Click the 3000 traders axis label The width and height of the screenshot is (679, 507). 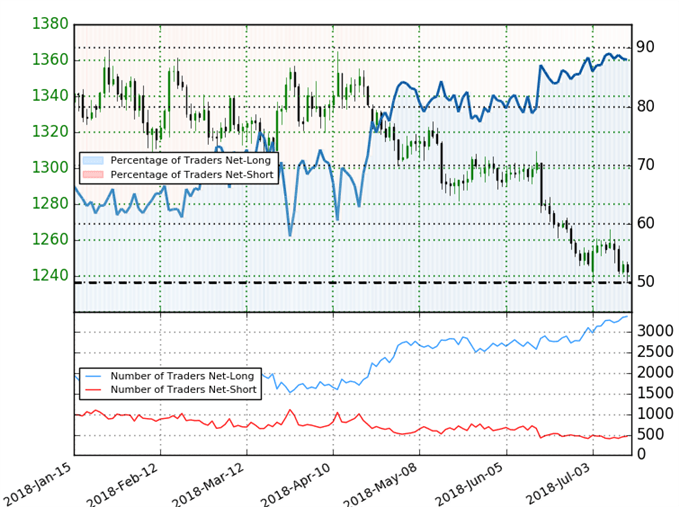point(655,332)
